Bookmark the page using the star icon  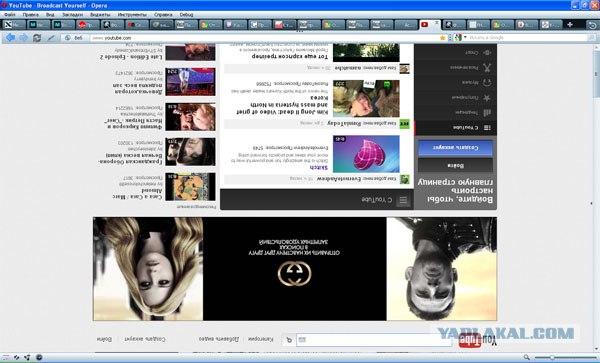coord(443,38)
